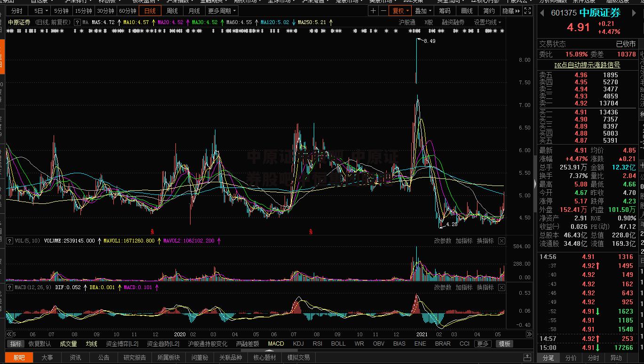Open 模拟交易 bottom tab
This screenshot has height=364, width=644.
(298, 357)
